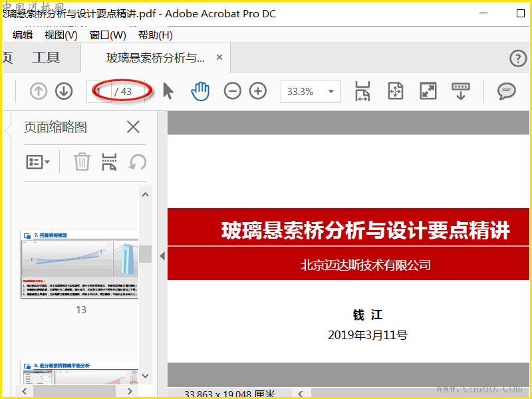Image resolution: width=532 pixels, height=399 pixels.
Task: Click the 玻璃悬索桥分析与设计要点精讲 title text
Action: pos(365,230)
